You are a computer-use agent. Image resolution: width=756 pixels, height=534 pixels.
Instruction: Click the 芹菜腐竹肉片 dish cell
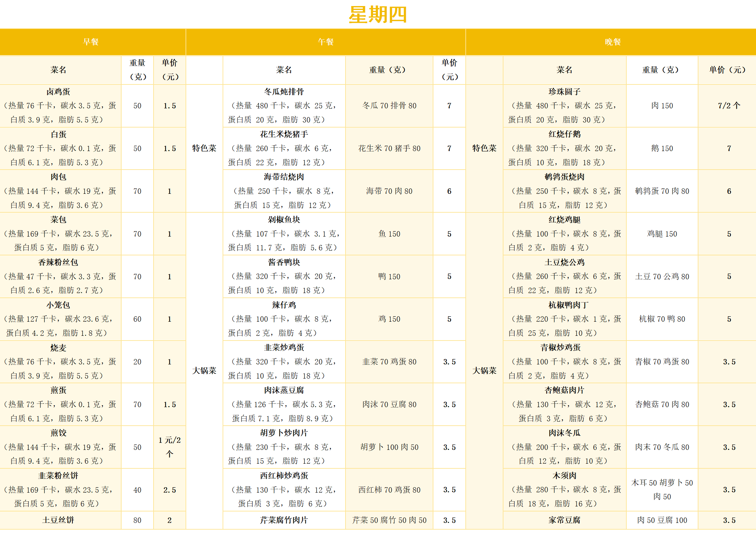click(x=284, y=520)
